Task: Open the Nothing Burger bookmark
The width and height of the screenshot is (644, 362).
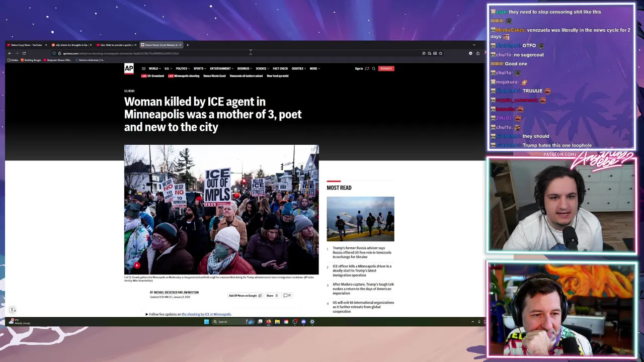Action: click(x=31, y=60)
